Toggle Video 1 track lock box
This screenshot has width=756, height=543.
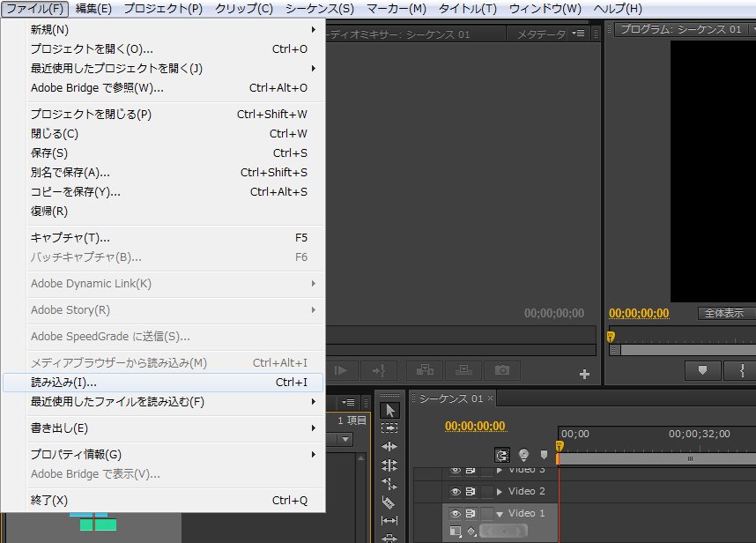click(x=487, y=514)
